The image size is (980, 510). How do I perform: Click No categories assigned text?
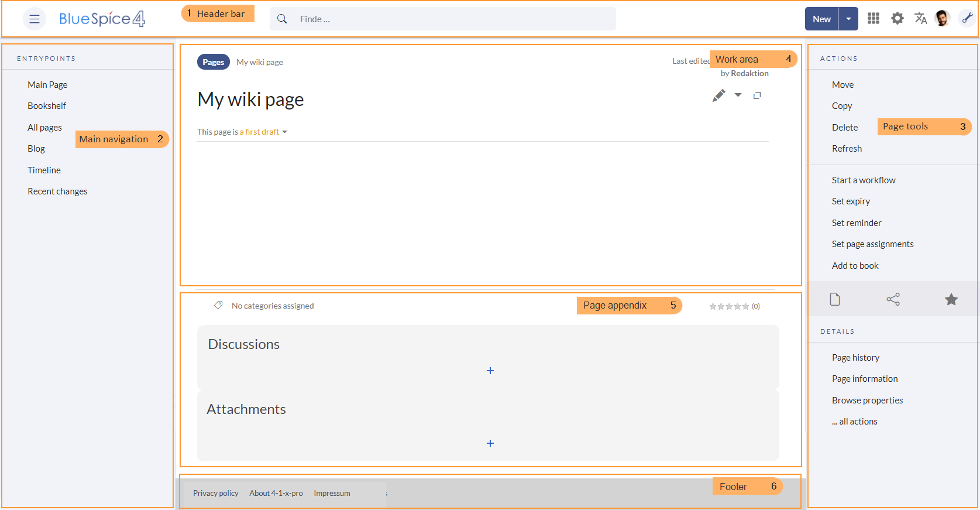pos(273,306)
